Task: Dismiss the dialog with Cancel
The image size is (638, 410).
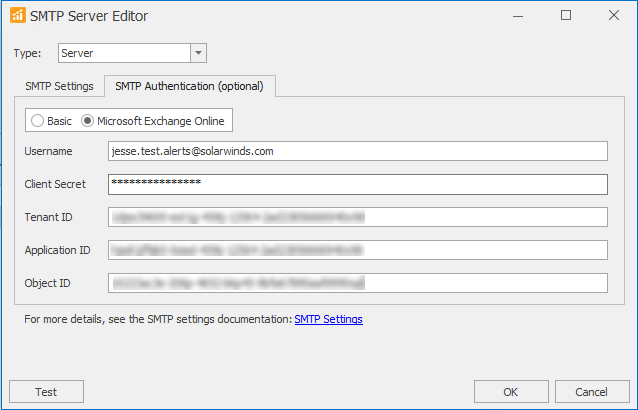Action: coord(592,392)
